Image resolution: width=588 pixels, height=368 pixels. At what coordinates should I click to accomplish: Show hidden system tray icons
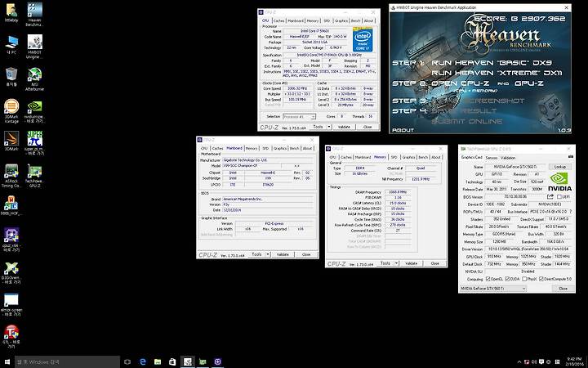pyautogui.click(x=519, y=362)
